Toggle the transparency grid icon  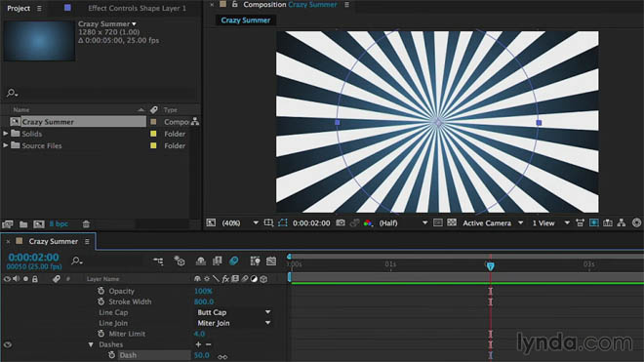click(x=452, y=222)
